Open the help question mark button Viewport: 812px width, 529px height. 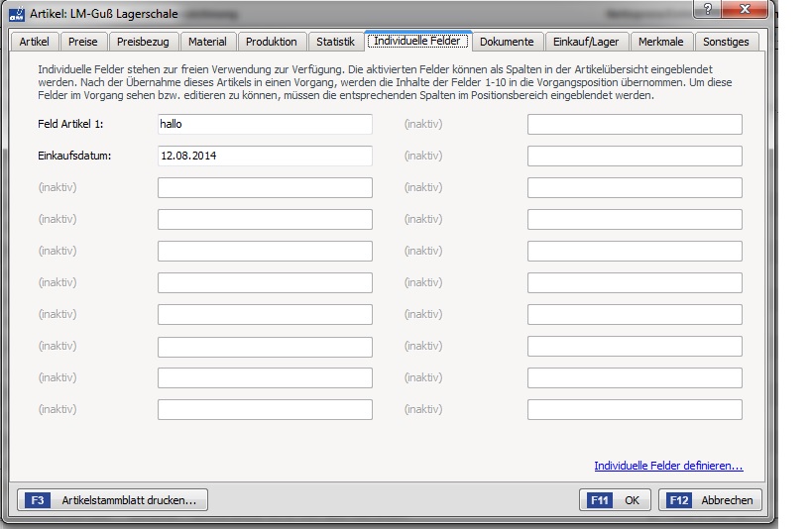(707, 9)
